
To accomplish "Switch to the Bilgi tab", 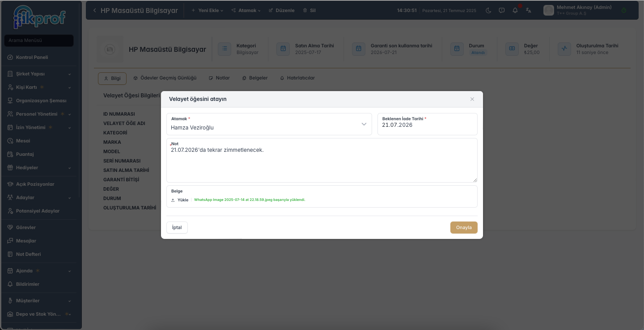I will coord(112,78).
